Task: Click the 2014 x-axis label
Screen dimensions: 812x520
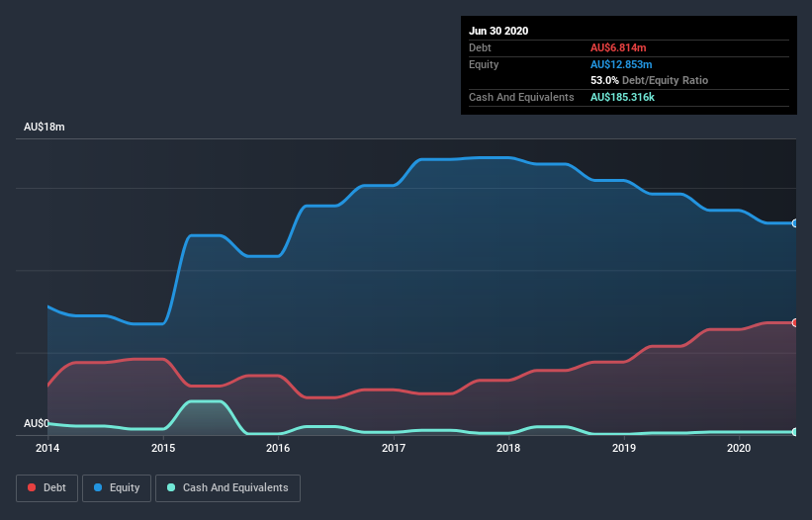Action: point(47,448)
